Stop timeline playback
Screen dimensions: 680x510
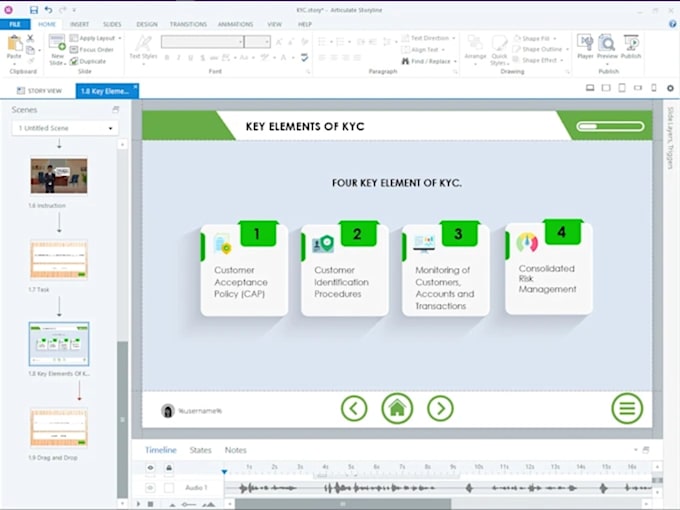pyautogui.click(x=150, y=504)
